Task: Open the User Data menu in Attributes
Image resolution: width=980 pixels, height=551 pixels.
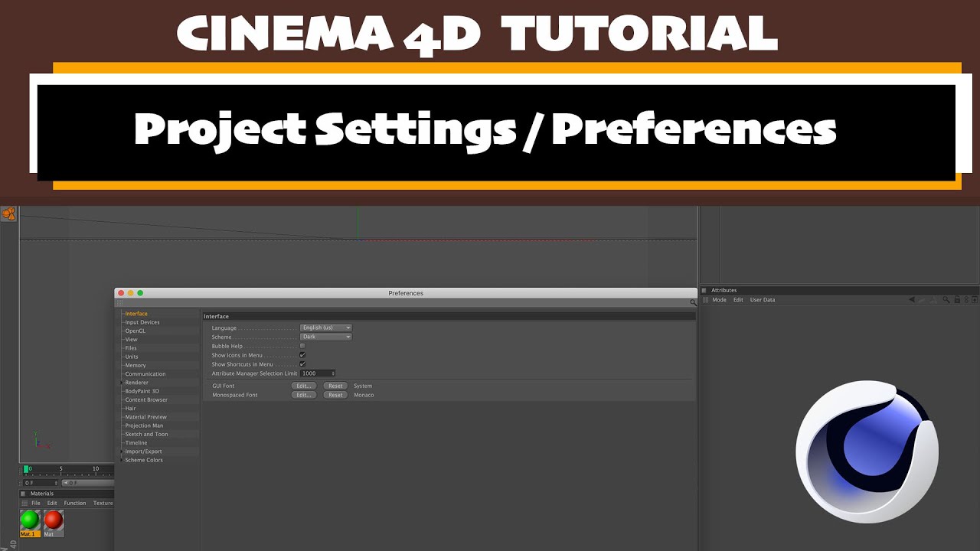Action: 763,300
